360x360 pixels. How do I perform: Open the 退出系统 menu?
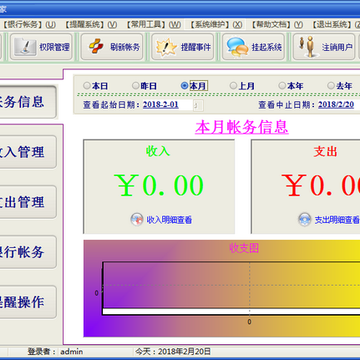(336, 25)
